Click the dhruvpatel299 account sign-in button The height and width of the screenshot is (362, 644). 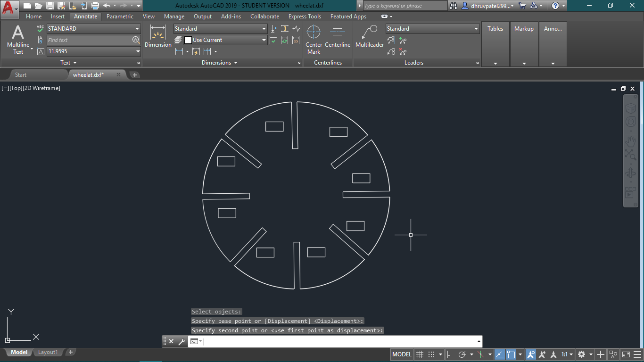[x=487, y=6]
